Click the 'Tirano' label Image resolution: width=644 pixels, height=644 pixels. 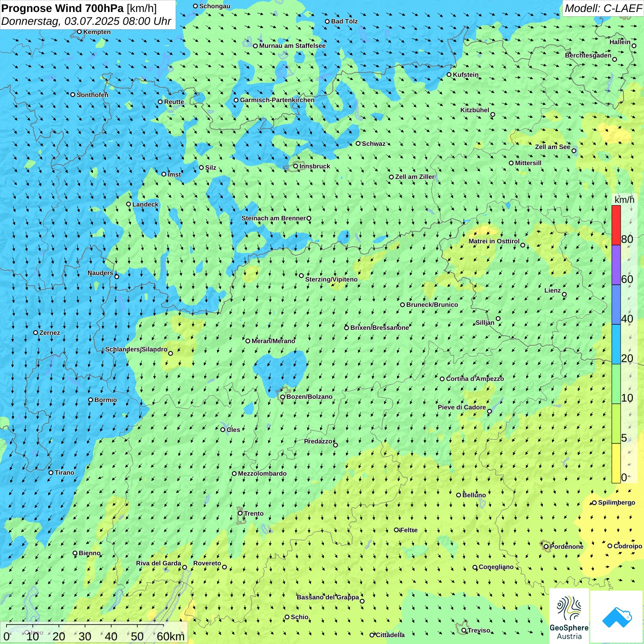point(64,472)
